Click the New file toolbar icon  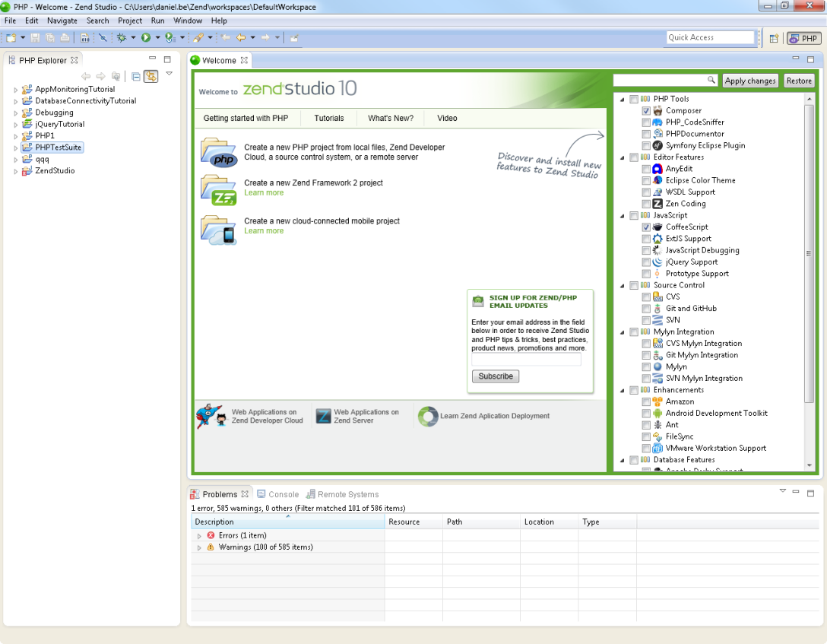pos(11,37)
